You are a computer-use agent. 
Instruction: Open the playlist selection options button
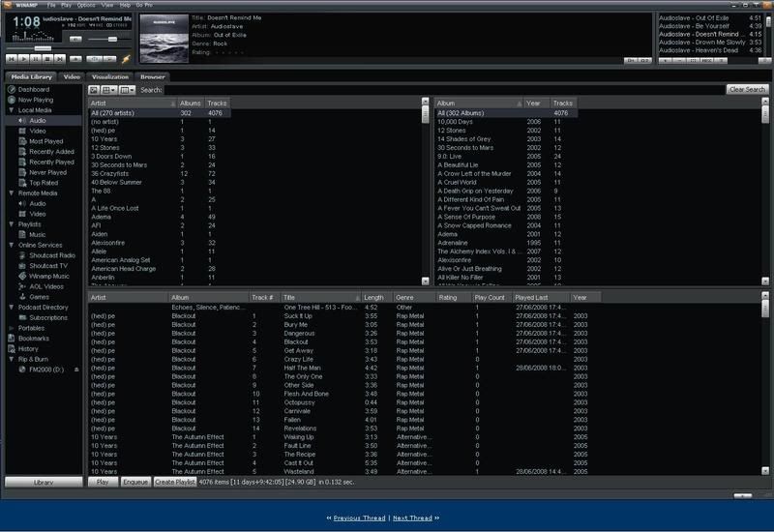click(x=693, y=61)
